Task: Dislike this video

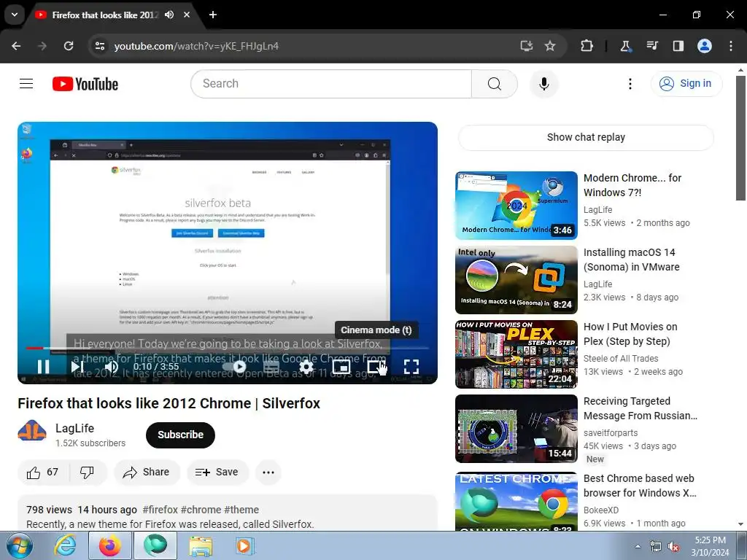Action: point(88,472)
